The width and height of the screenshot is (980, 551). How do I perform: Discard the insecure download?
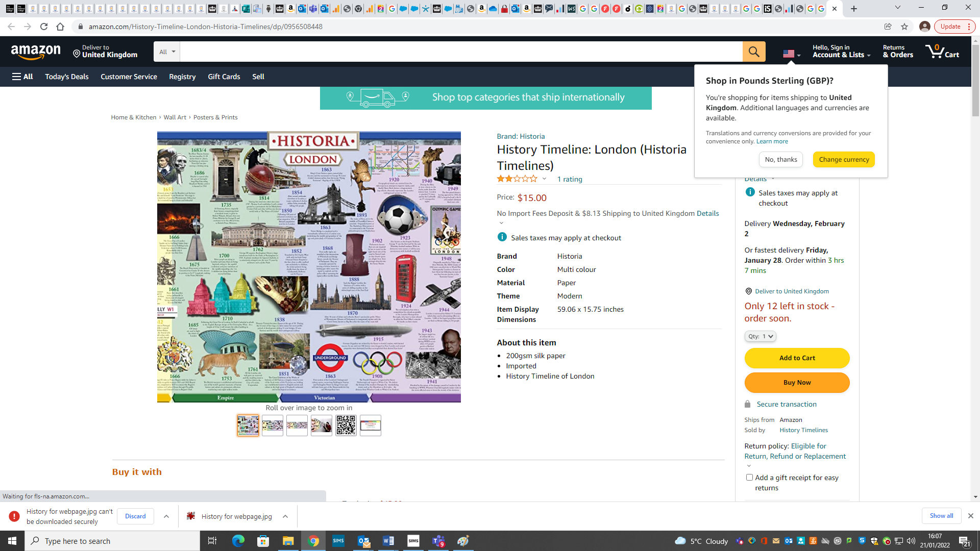(x=135, y=516)
